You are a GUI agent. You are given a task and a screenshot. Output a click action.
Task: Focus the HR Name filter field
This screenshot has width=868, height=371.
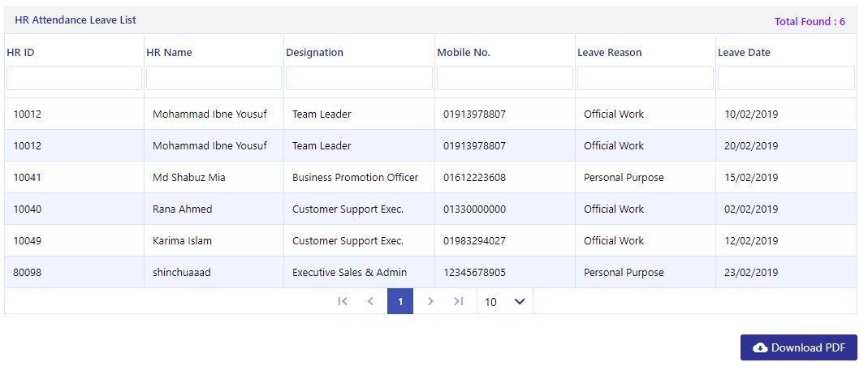click(214, 78)
